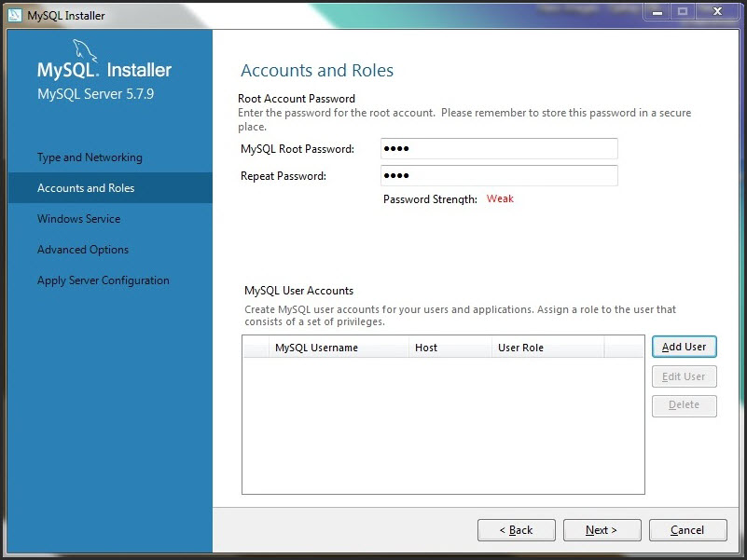Click the MySQL Server 5.7.9 version text

96,94
